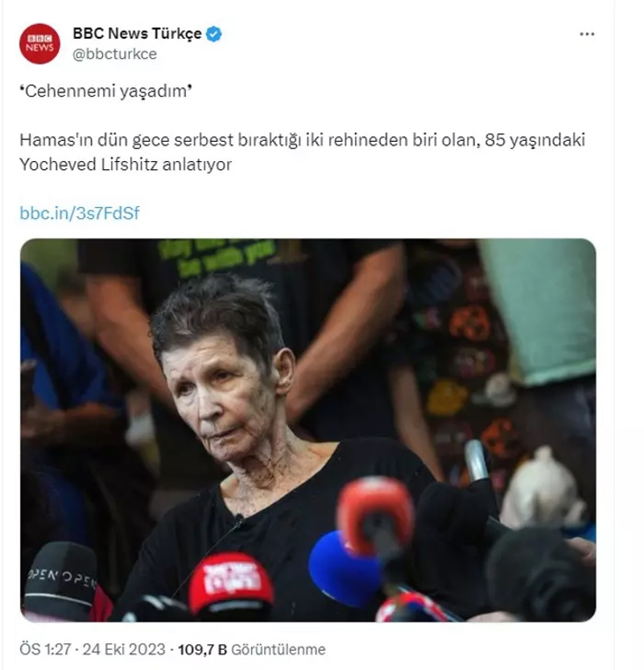Click the Yocheved Lifshitz anlatıyor line

click(x=126, y=164)
